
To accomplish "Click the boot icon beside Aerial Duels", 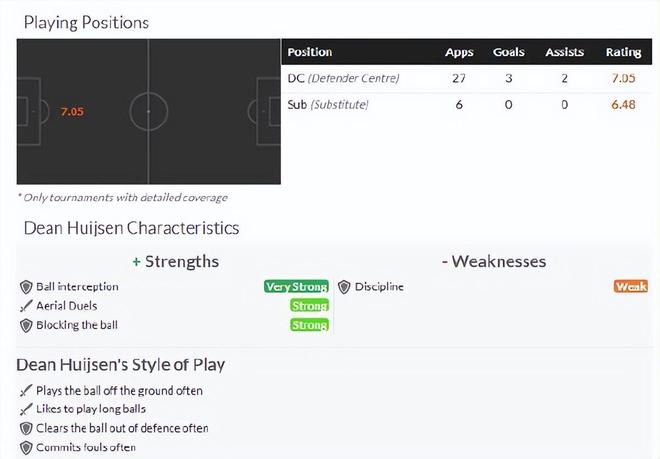I will coord(26,306).
